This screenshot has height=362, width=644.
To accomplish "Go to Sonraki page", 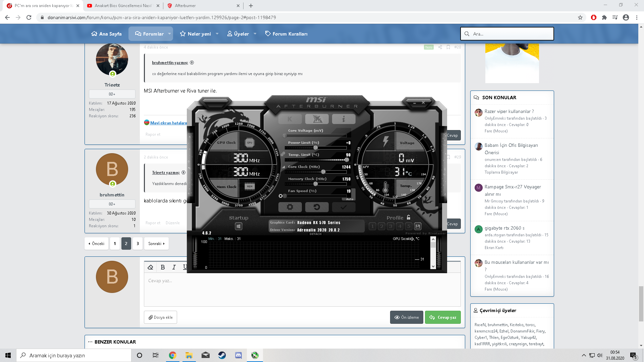I will pyautogui.click(x=156, y=244).
